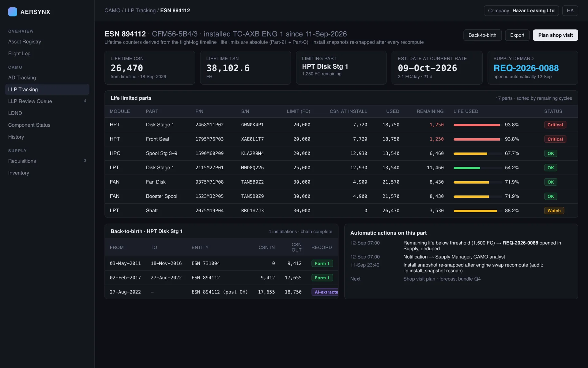
Task: Open Form 1 record for ESN 731004
Action: [322, 263]
